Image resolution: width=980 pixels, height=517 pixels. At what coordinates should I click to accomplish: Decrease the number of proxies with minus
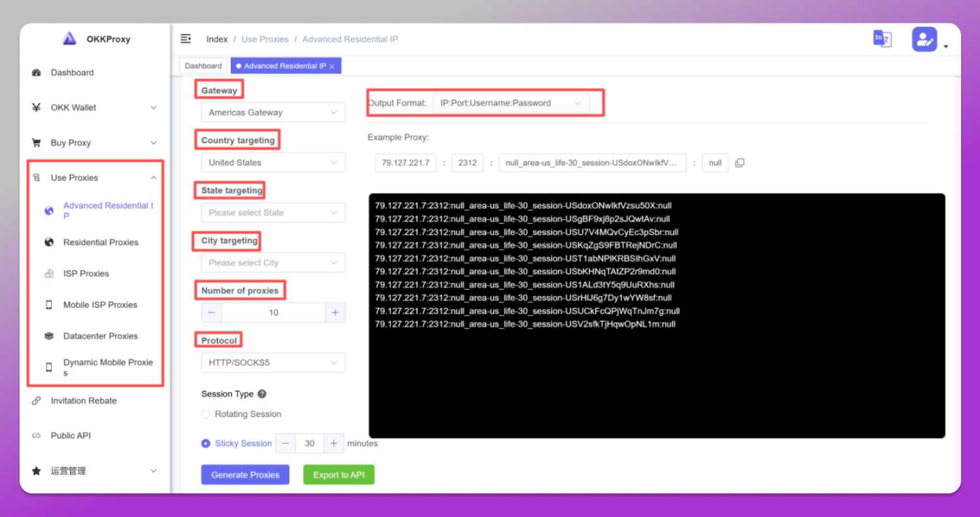(x=212, y=313)
